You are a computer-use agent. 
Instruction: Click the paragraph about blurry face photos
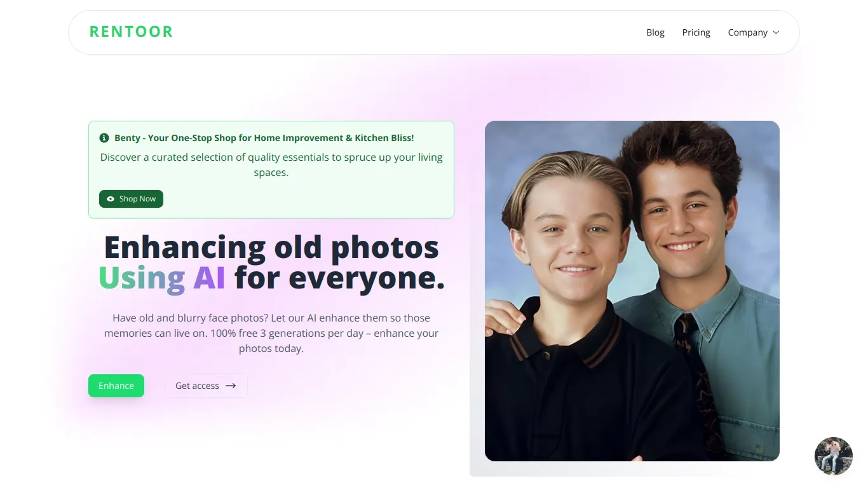(271, 333)
